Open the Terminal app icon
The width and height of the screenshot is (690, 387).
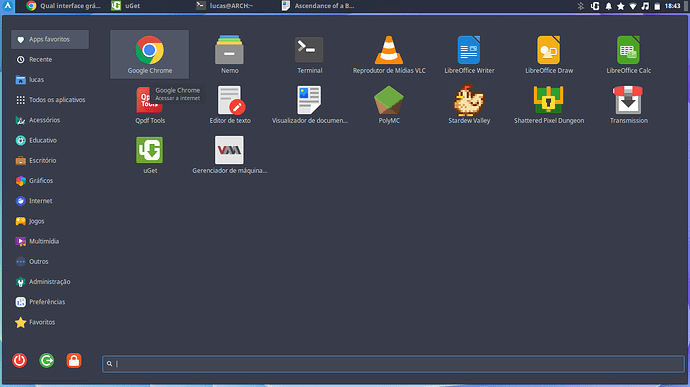(309, 55)
